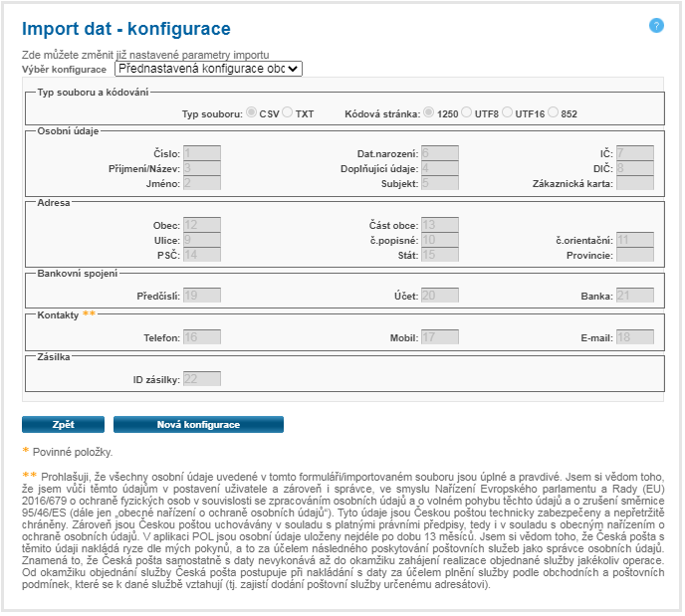
Task: Select CSV file type radio button
Action: coord(251,112)
